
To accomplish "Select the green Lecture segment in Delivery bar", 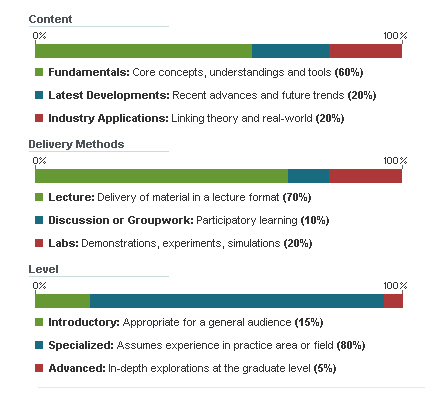I will point(161,176).
